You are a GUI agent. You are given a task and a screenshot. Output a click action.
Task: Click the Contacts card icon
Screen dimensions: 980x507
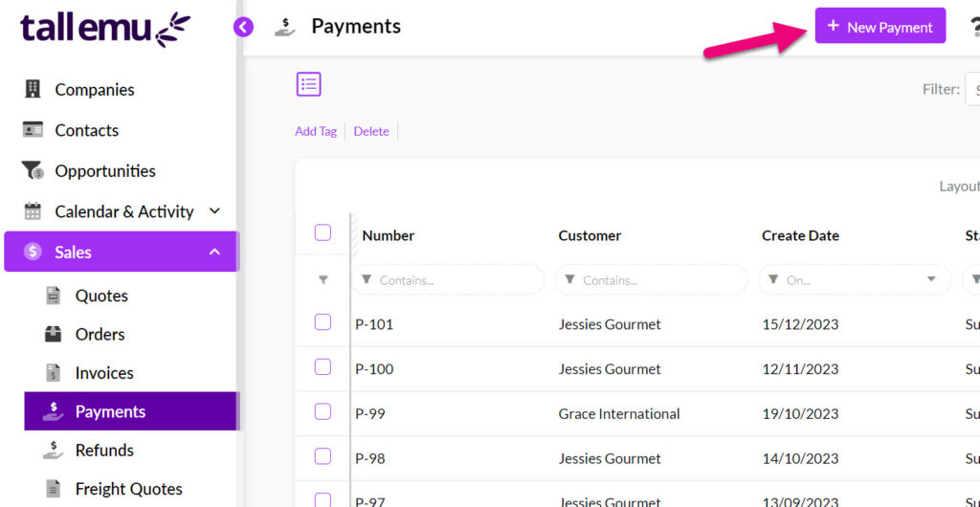coord(33,130)
